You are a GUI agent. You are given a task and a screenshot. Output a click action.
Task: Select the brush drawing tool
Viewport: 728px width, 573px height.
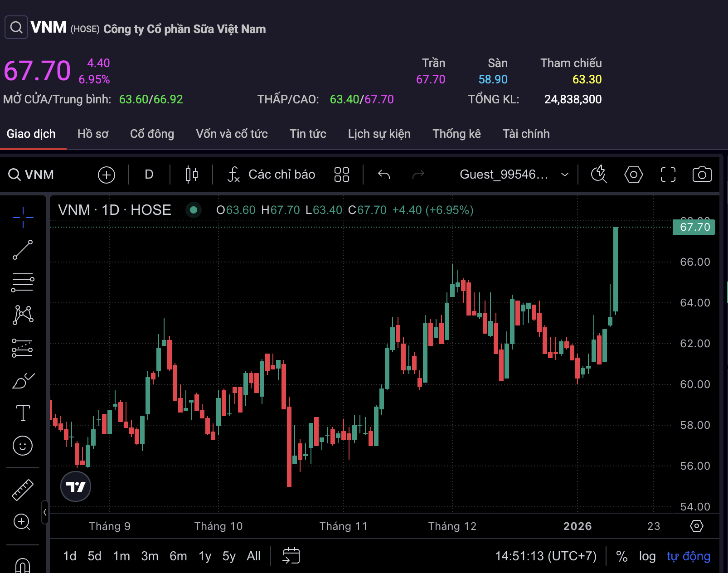point(23,381)
